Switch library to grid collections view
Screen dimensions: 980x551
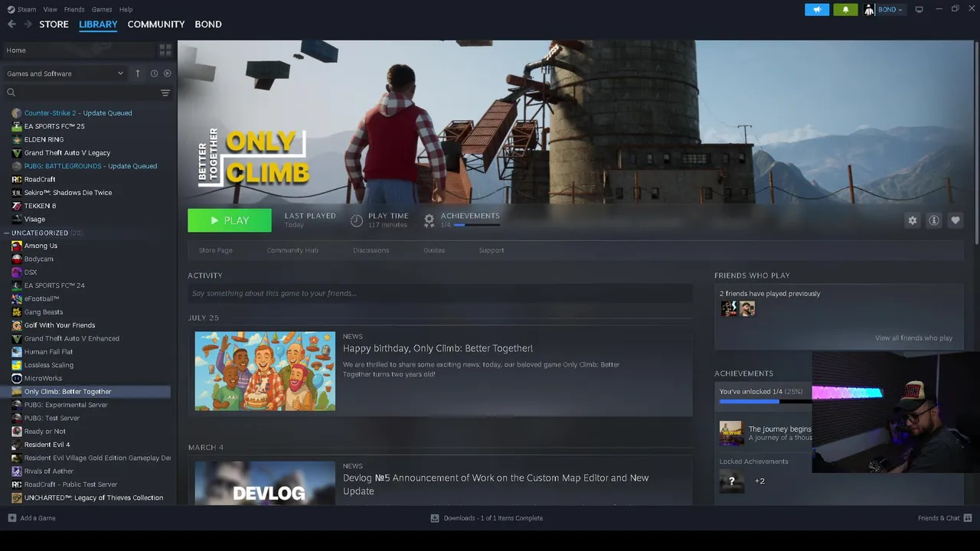tap(165, 51)
